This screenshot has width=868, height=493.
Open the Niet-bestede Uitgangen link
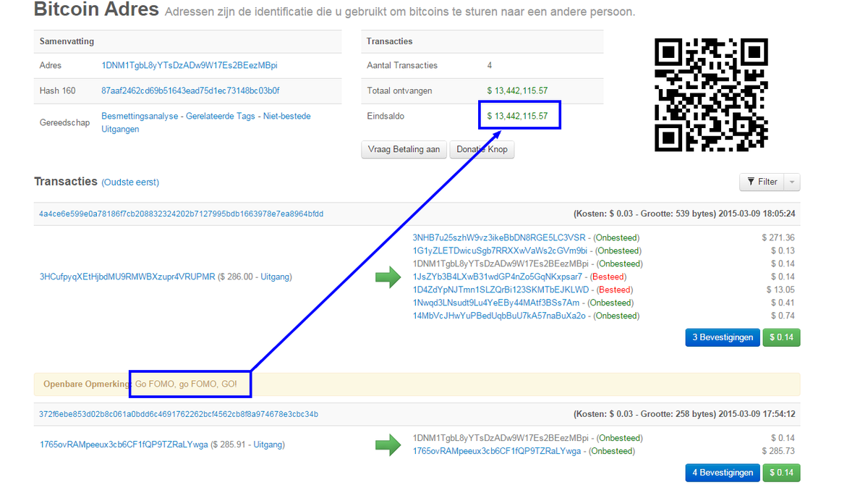(x=206, y=122)
